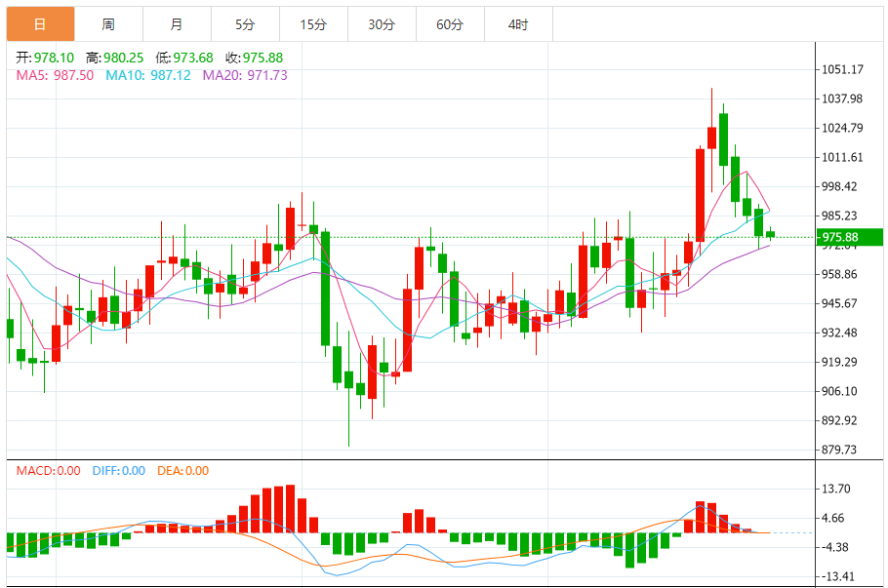Click the MA5: 987.50 label
This screenshot has height=588, width=888.
click(x=55, y=75)
